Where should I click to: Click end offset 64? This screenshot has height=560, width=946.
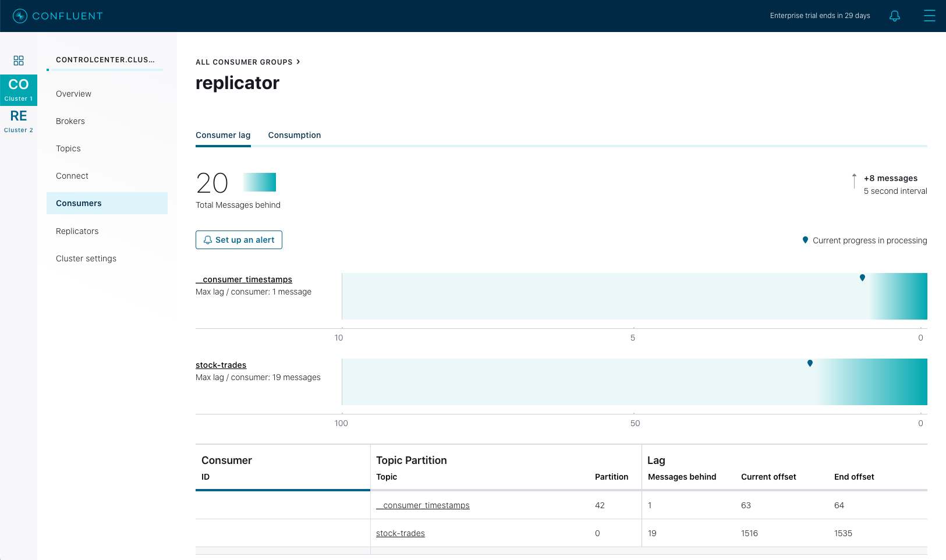pos(839,505)
